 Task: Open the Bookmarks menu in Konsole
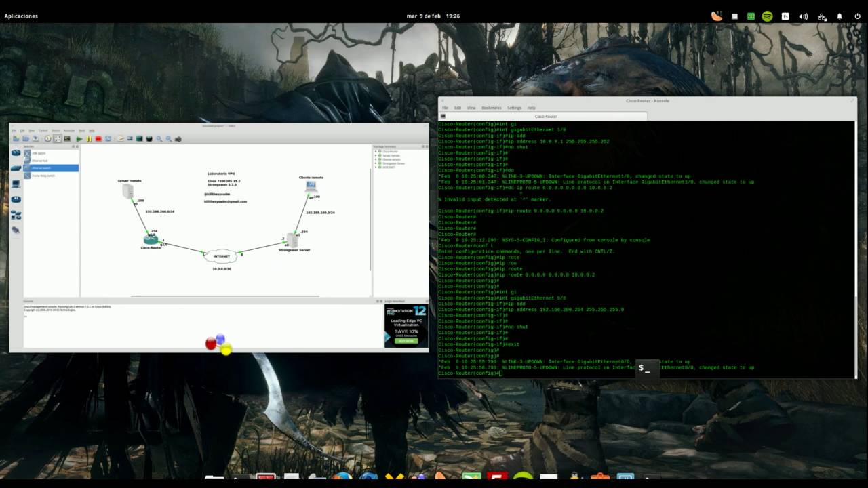click(x=491, y=108)
